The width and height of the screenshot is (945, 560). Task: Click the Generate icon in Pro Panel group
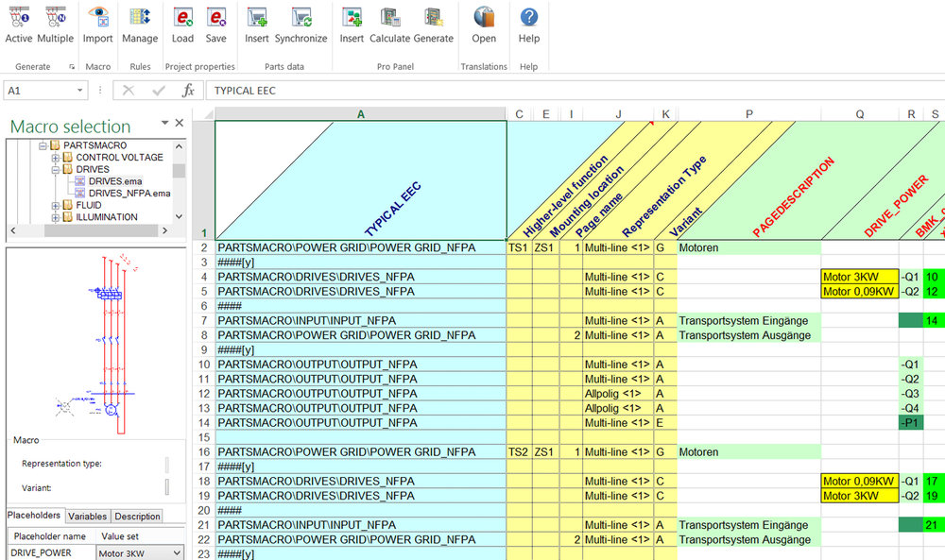[434, 26]
